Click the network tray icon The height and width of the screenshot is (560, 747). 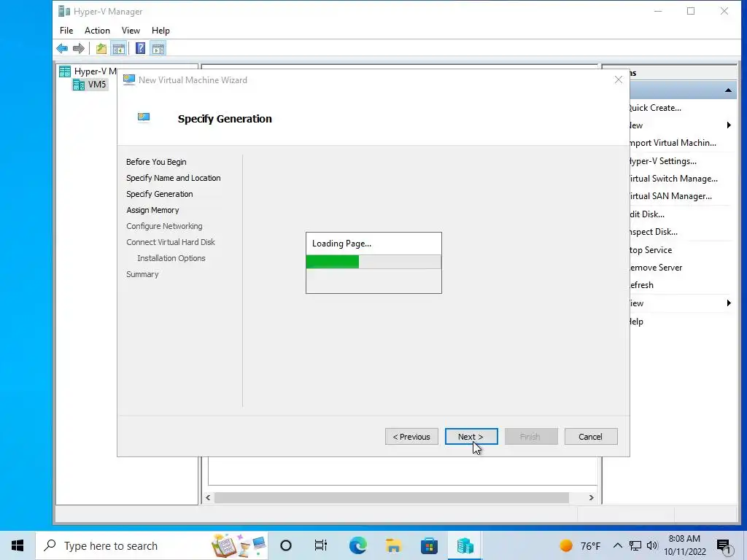[635, 545]
